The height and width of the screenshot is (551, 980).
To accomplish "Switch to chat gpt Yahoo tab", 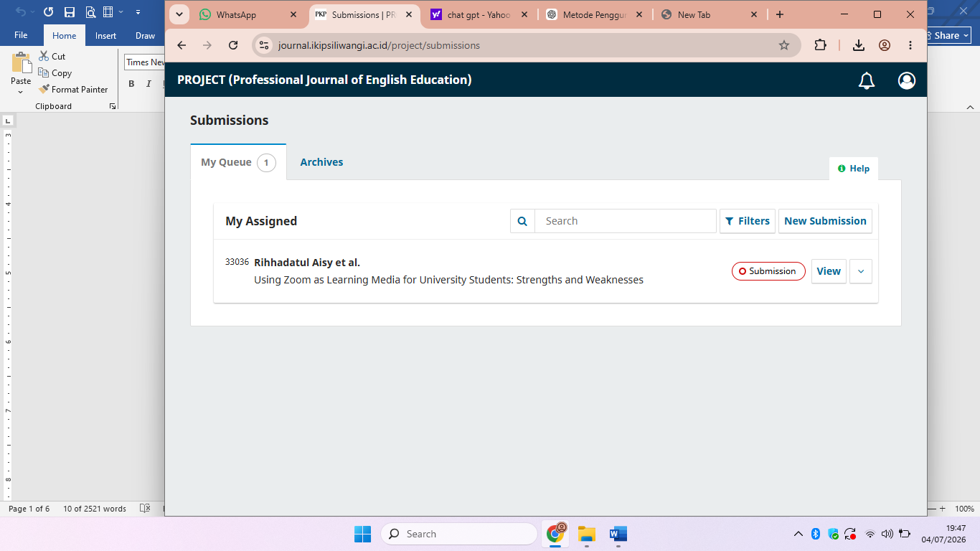I will click(x=479, y=14).
